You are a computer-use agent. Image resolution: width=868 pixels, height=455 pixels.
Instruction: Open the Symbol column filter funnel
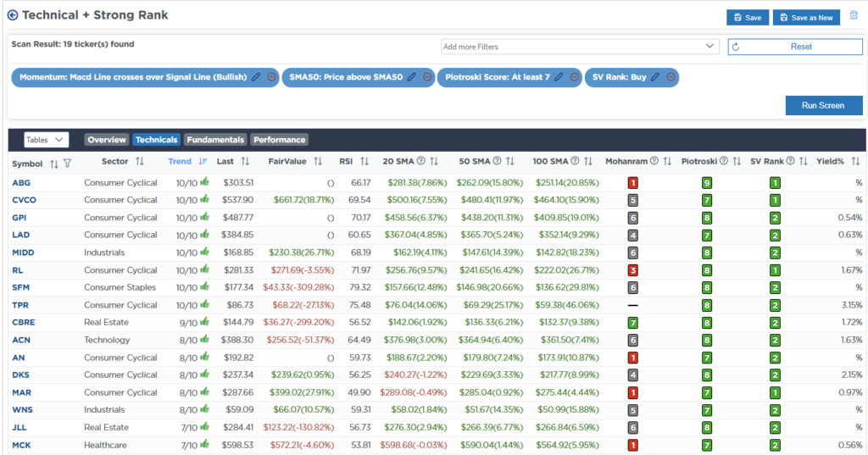pyautogui.click(x=68, y=164)
